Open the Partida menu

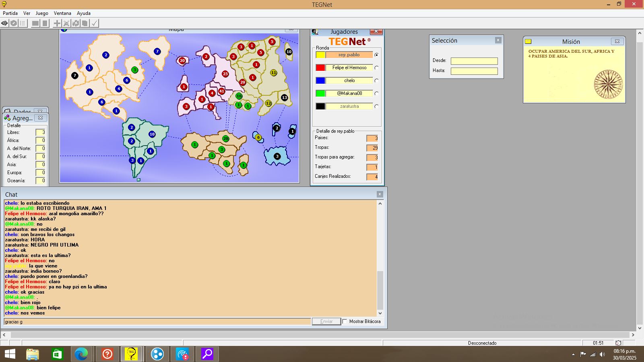tap(10, 13)
